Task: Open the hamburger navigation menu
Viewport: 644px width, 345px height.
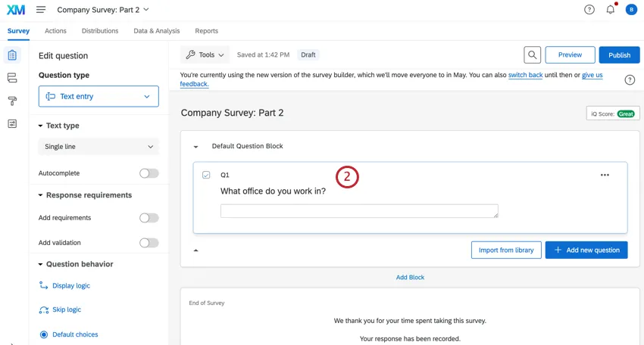Action: click(41, 10)
